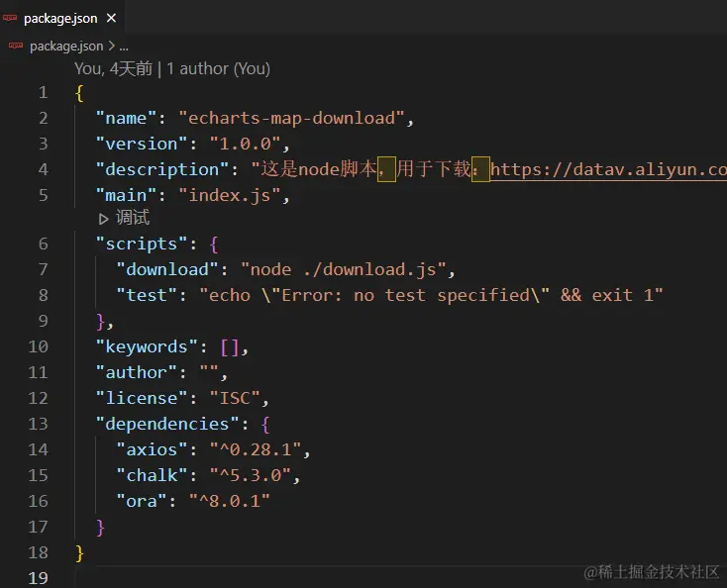
Task: Click the closing brace on line 17
Action: [100, 528]
